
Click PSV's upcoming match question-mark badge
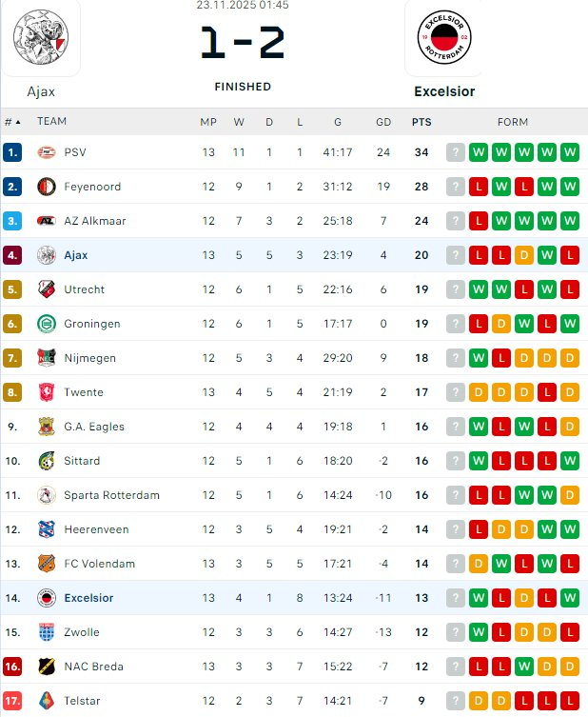pyautogui.click(x=456, y=152)
